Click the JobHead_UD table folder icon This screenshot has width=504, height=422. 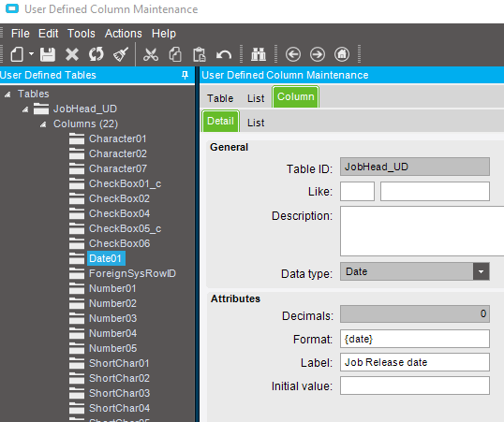pos(41,109)
